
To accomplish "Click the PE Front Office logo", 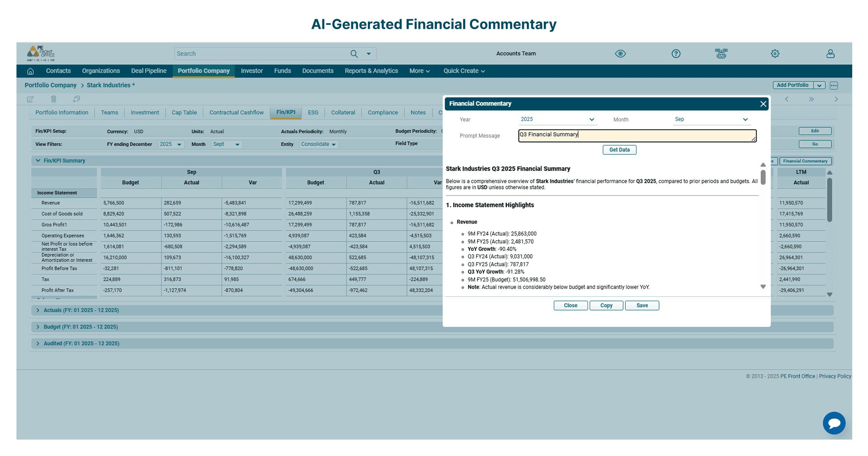I will [x=41, y=53].
